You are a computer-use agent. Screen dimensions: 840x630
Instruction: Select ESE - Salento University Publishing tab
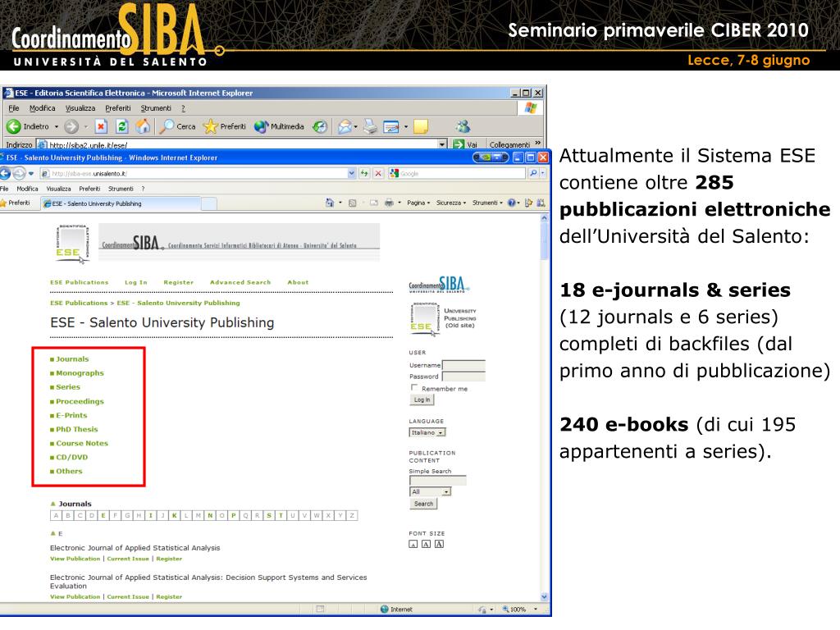[121, 203]
